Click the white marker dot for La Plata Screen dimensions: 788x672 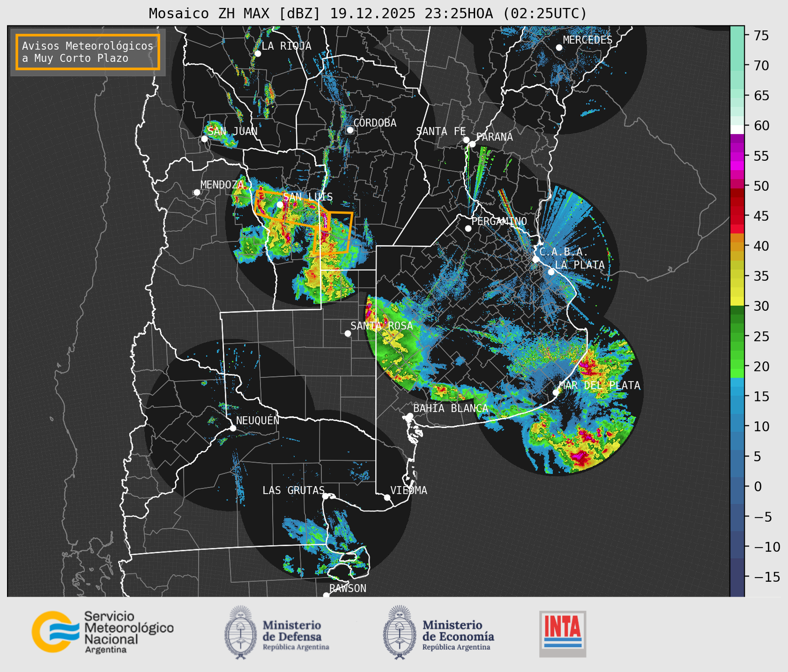(551, 272)
